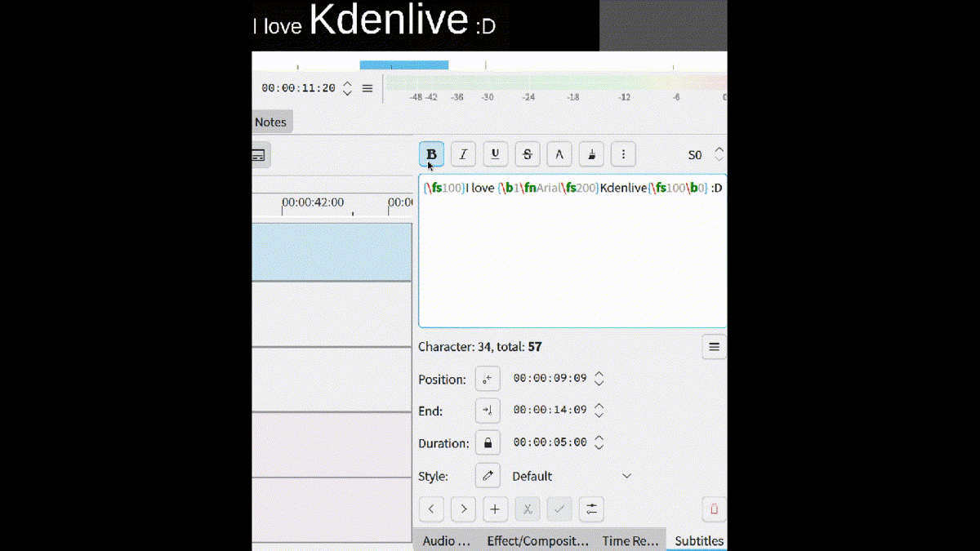
Task: Toggle italic formatting in subtitle editor
Action: 463,154
